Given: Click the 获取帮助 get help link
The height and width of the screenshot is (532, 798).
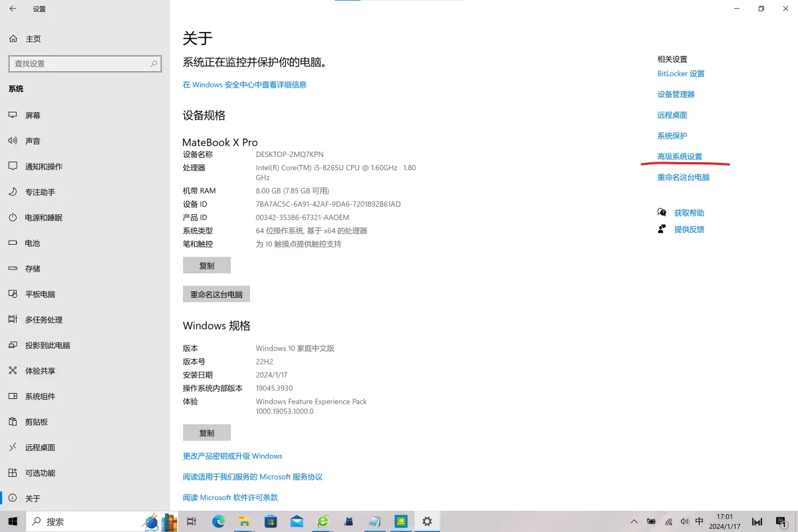Looking at the screenshot, I should (689, 213).
